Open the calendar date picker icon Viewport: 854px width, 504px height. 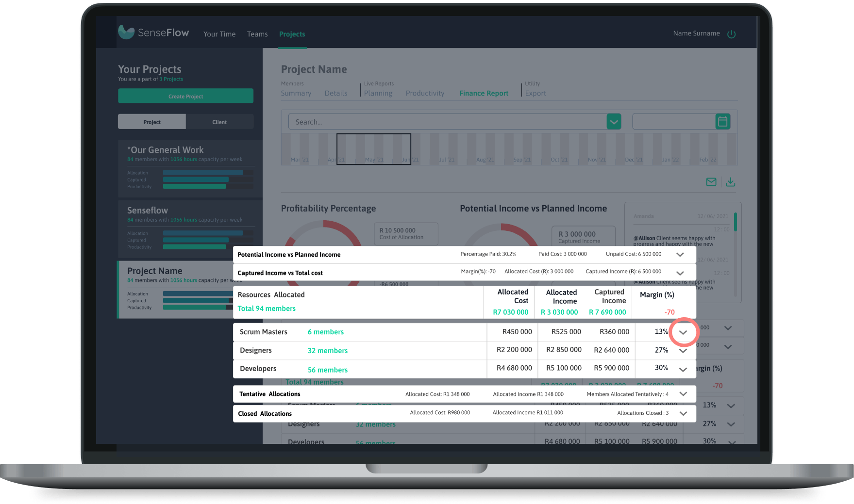[722, 121]
